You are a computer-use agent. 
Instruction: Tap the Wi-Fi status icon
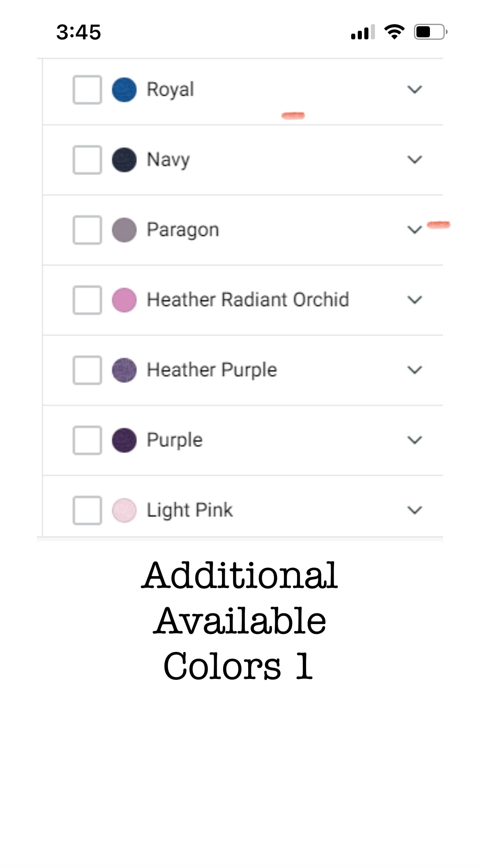[394, 32]
